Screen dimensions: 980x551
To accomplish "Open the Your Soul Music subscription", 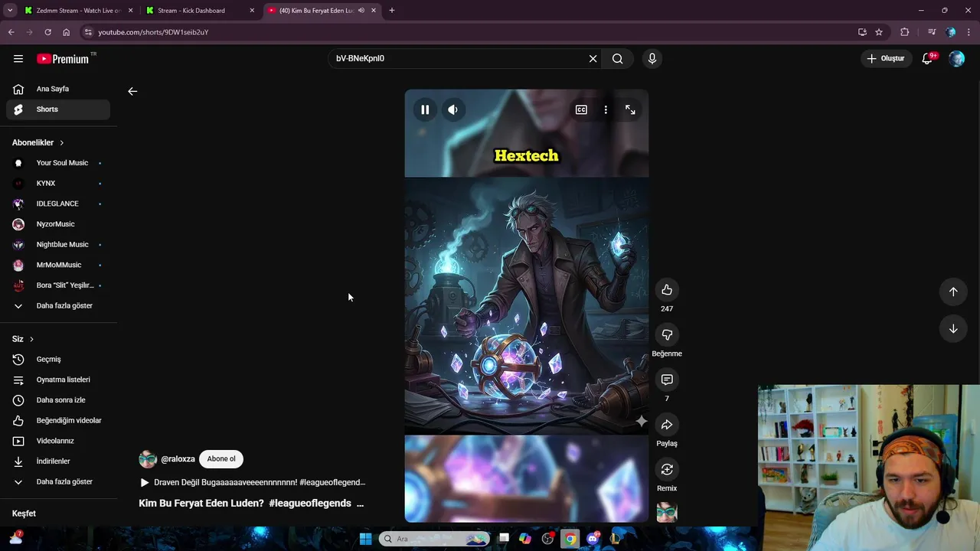I will click(x=58, y=163).
